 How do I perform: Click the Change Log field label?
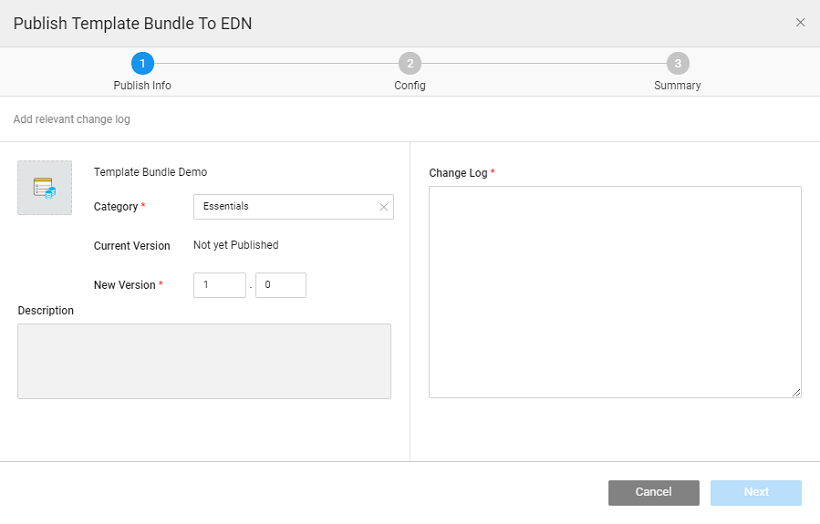[458, 173]
